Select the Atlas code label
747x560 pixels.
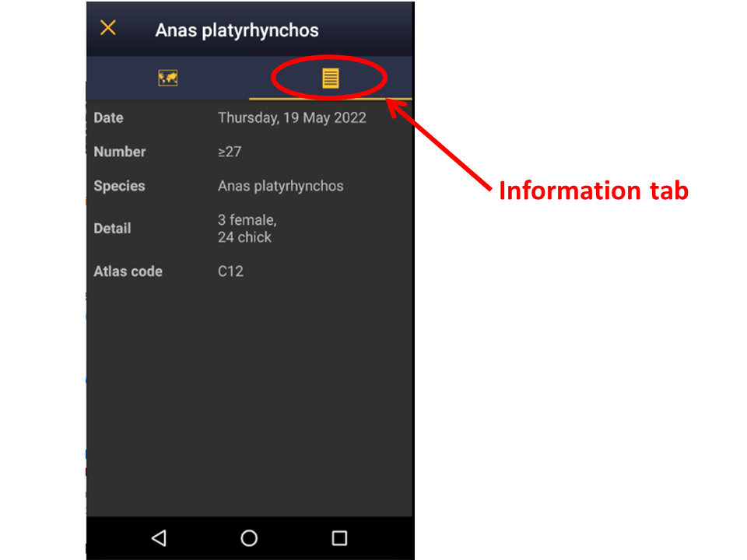[x=128, y=271]
